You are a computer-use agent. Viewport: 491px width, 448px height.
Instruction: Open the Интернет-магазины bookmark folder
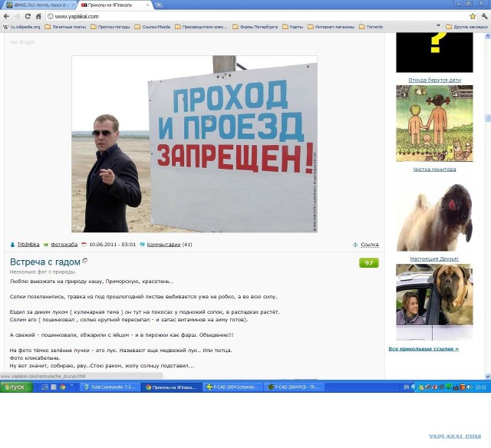click(331, 27)
